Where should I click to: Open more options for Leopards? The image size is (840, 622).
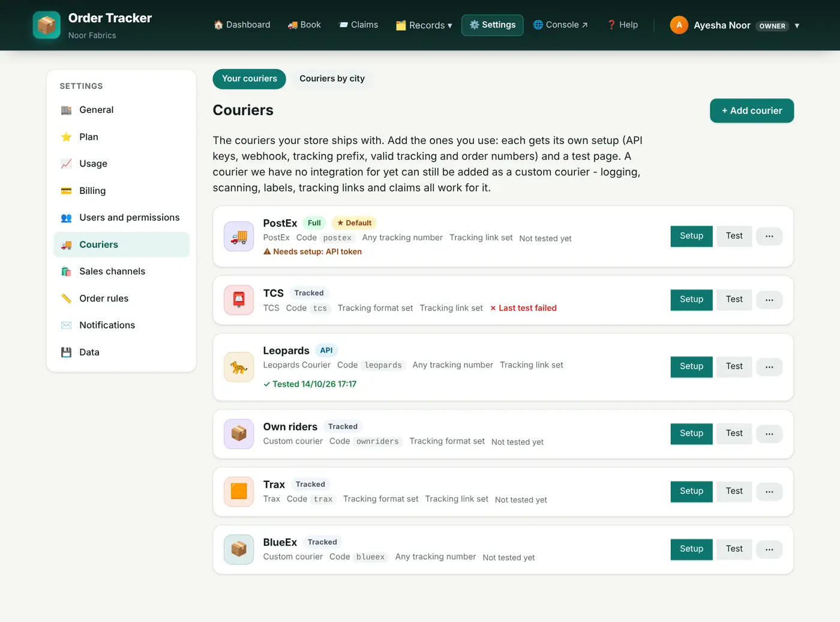click(x=769, y=367)
